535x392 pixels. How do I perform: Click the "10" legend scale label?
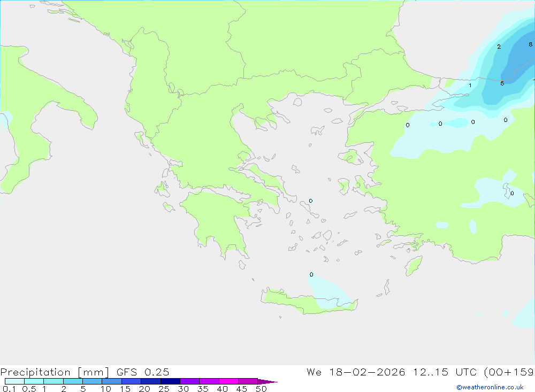tap(106, 389)
